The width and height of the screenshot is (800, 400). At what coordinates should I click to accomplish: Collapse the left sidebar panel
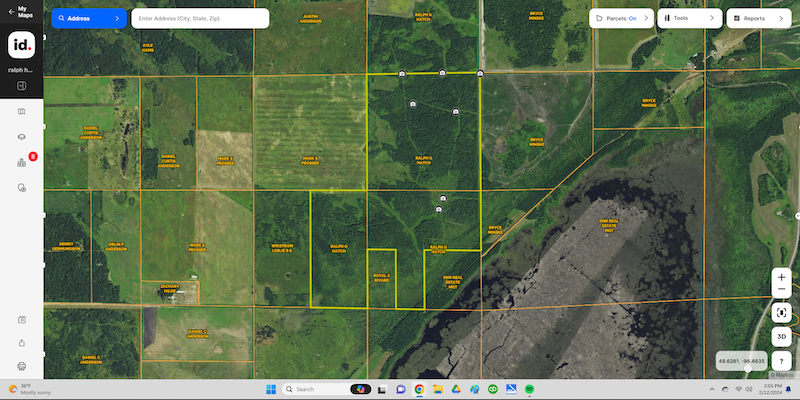click(x=21, y=86)
